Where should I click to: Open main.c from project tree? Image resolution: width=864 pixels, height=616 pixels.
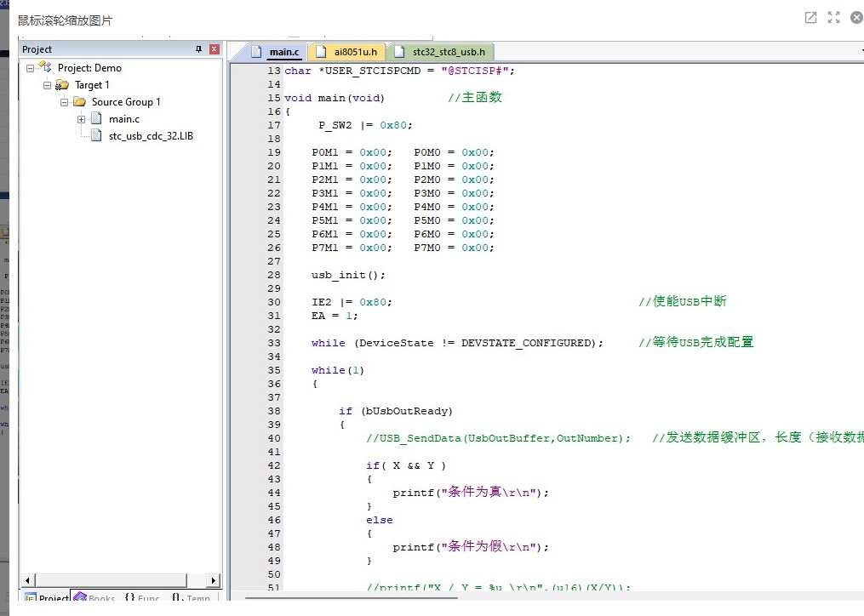[x=124, y=119]
